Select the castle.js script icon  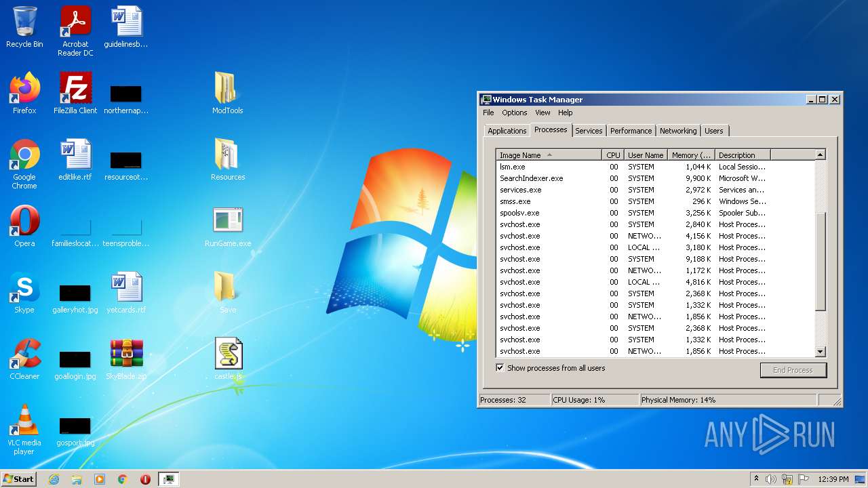tap(228, 359)
